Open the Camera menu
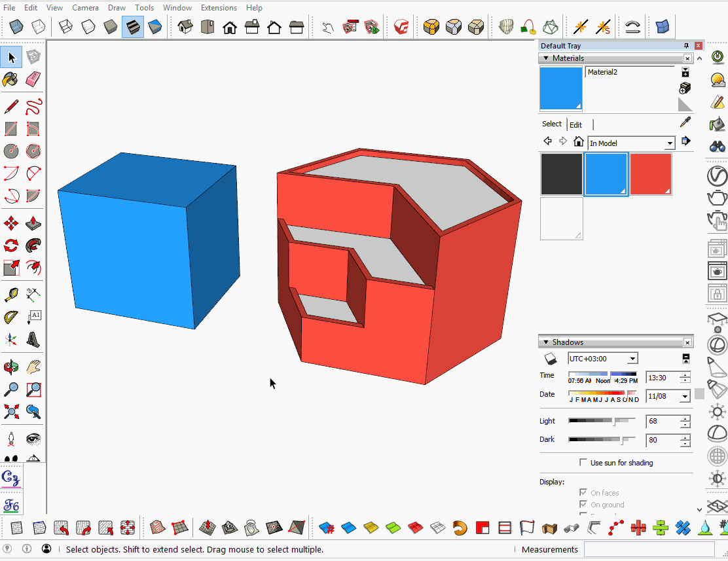728x561 pixels. point(85,7)
